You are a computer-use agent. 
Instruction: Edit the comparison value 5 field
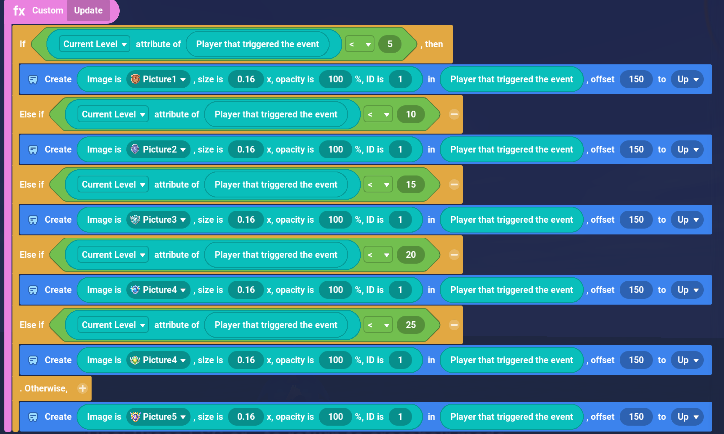(x=390, y=44)
